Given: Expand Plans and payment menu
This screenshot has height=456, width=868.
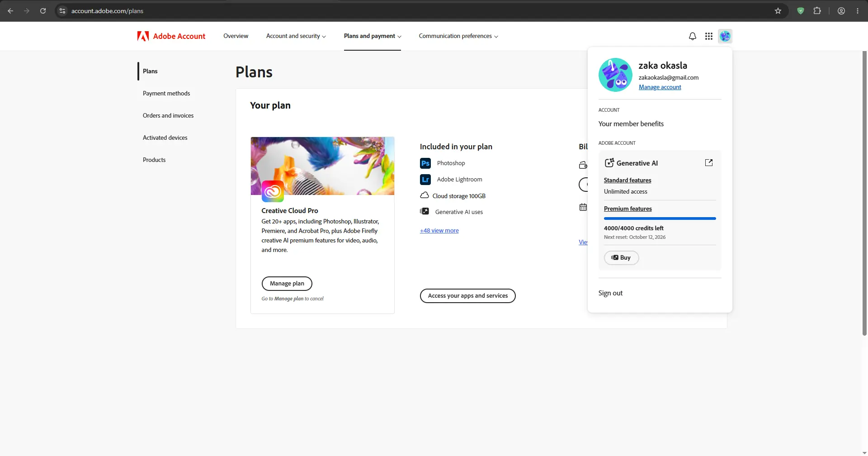Looking at the screenshot, I should click(x=373, y=36).
